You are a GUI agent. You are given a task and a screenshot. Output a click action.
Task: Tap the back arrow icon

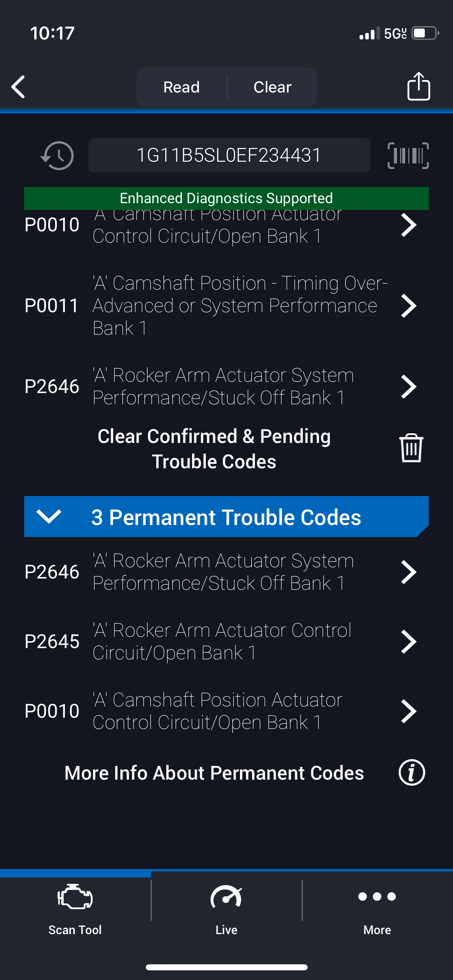click(x=19, y=87)
